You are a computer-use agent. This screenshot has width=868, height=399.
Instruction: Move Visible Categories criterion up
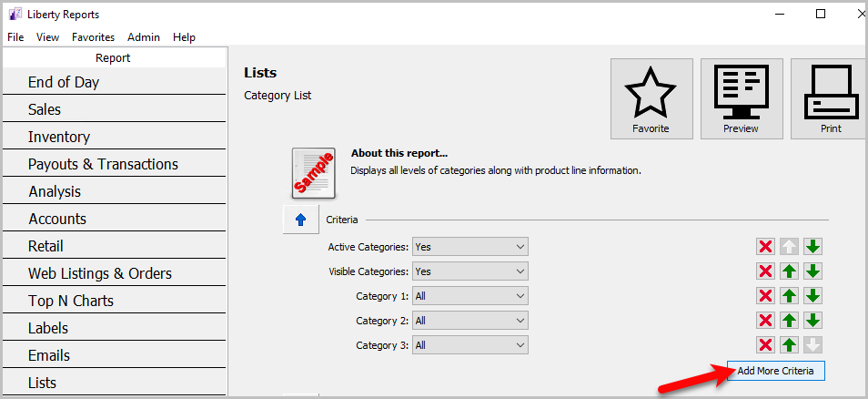click(x=789, y=271)
